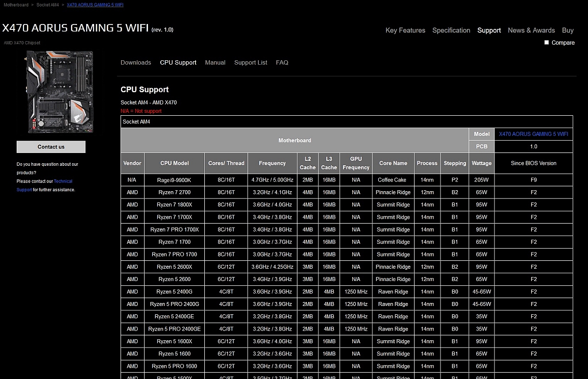The image size is (588, 379).
Task: Click the X470 AORUS GAMING 5 WIFI model link
Action: (x=534, y=134)
